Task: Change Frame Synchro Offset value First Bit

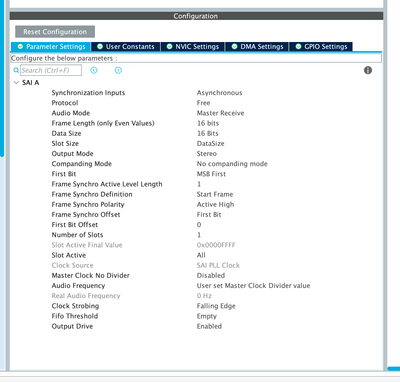Action: click(209, 214)
